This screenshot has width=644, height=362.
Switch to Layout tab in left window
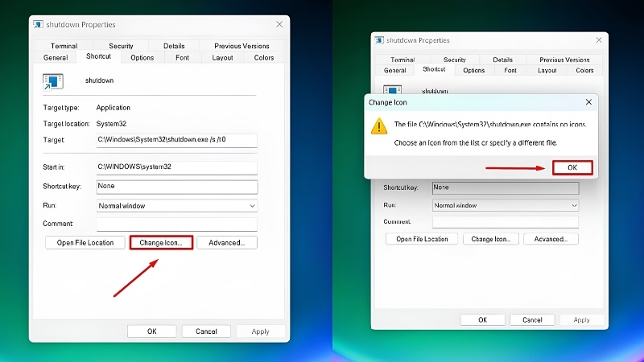[222, 57]
